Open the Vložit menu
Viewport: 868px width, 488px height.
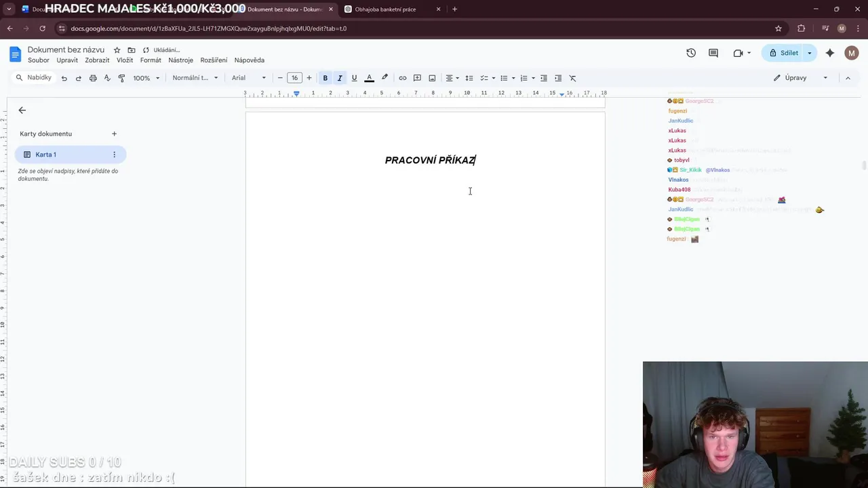(125, 60)
